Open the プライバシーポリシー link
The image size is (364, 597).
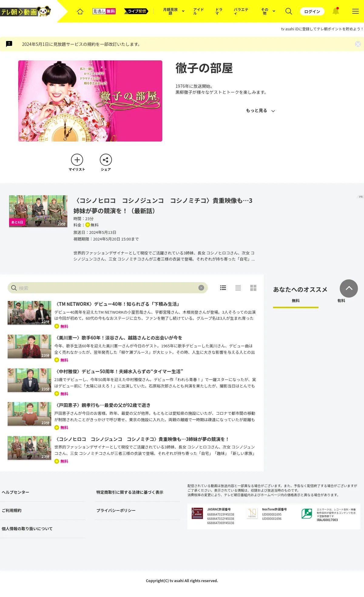coord(116,510)
